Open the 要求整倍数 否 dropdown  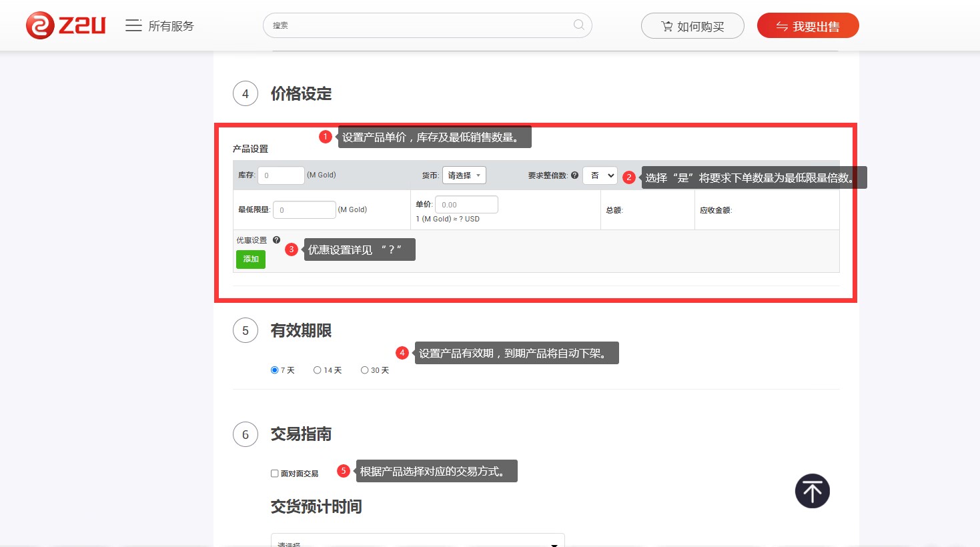(600, 175)
